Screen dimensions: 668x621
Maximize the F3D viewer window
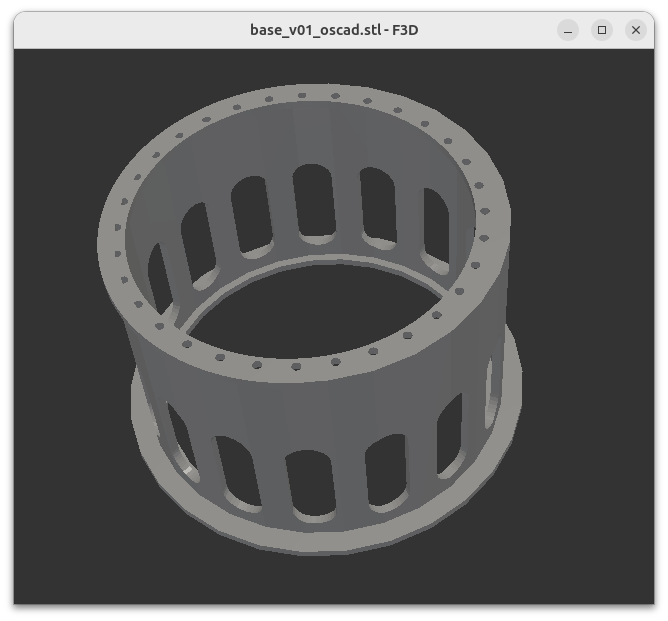tap(602, 30)
